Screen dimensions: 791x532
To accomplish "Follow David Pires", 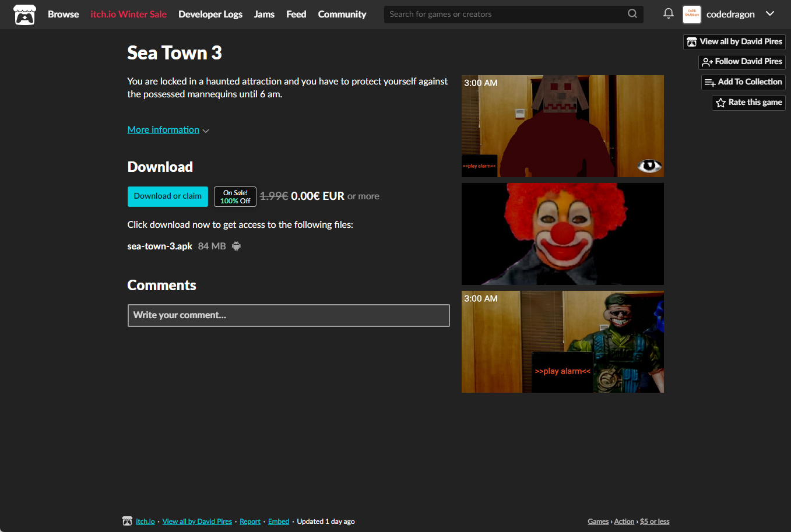I will 742,62.
